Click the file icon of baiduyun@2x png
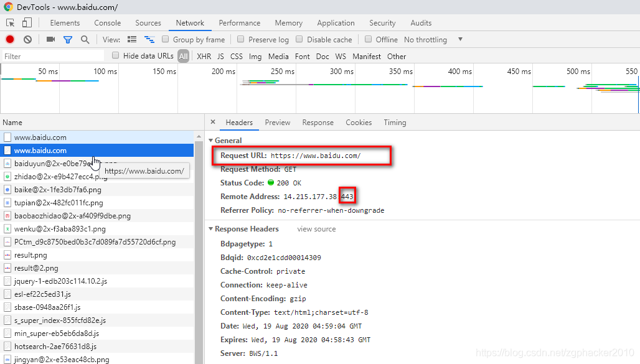The image size is (640, 364). [x=7, y=164]
